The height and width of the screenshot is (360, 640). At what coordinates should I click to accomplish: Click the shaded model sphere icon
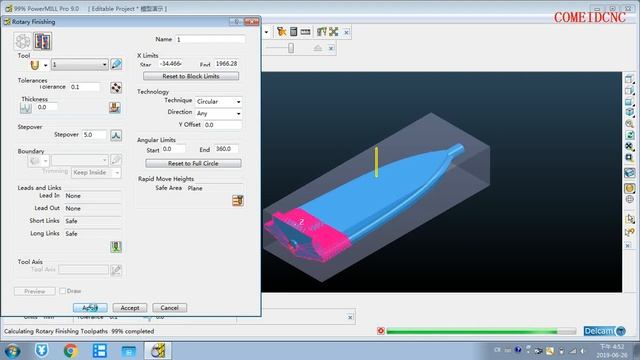[629, 188]
